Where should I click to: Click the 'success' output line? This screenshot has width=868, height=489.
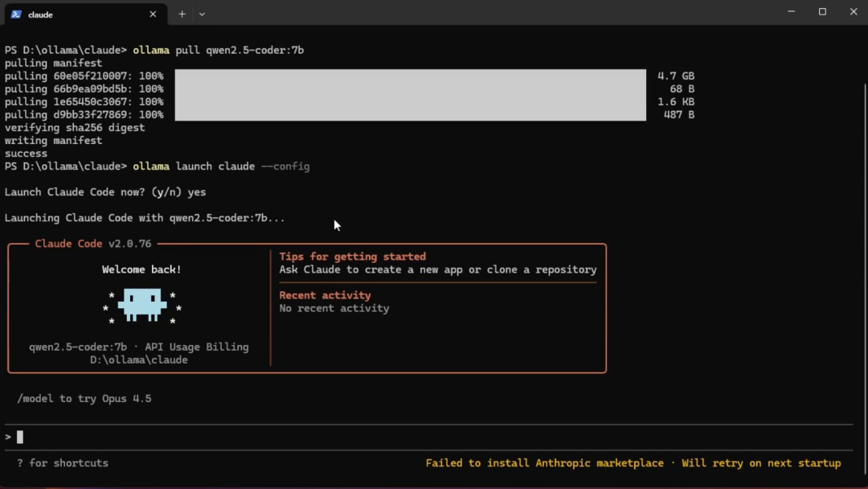(x=26, y=154)
